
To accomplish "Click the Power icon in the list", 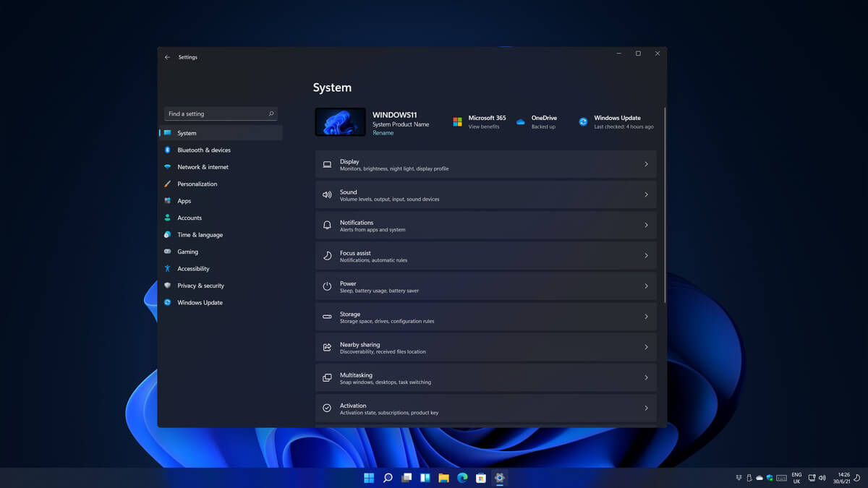I will click(327, 286).
